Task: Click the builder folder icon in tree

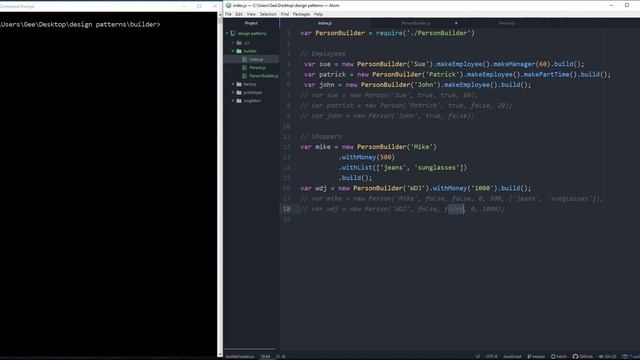Action: [239, 51]
